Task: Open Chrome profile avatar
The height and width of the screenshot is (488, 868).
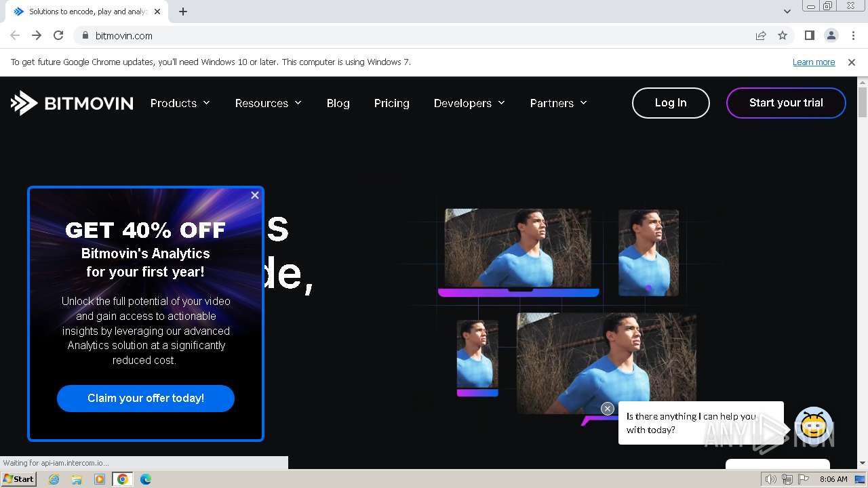Action: tap(831, 36)
